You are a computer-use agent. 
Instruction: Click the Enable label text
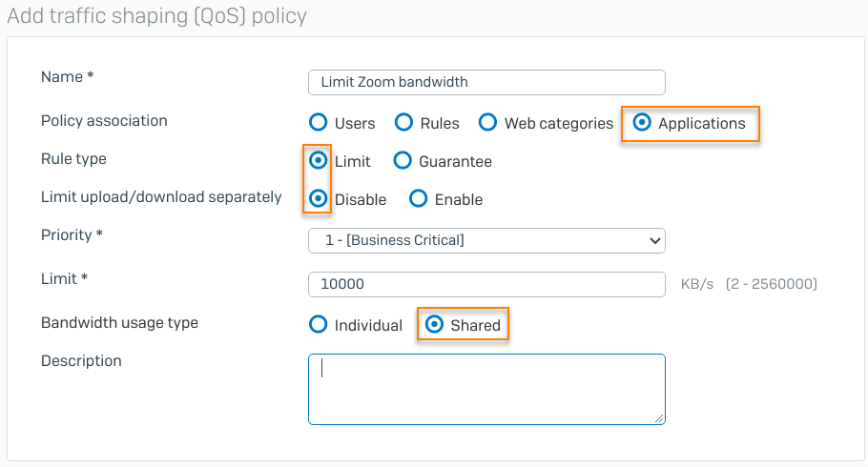coord(459,200)
